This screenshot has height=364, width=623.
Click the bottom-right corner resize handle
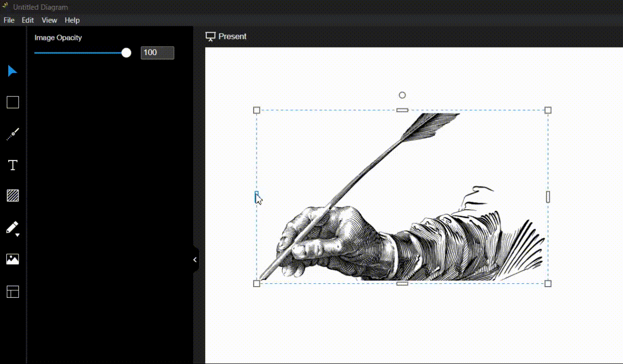[548, 283]
